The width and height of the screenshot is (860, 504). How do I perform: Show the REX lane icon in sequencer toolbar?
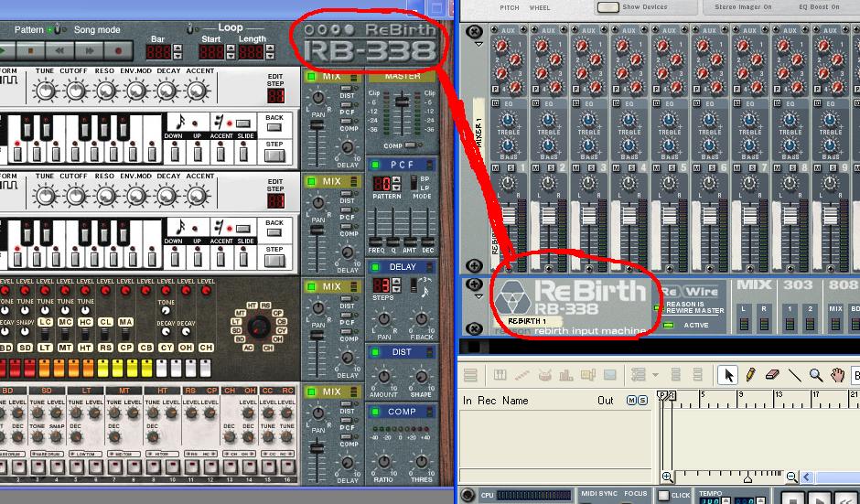click(521, 375)
